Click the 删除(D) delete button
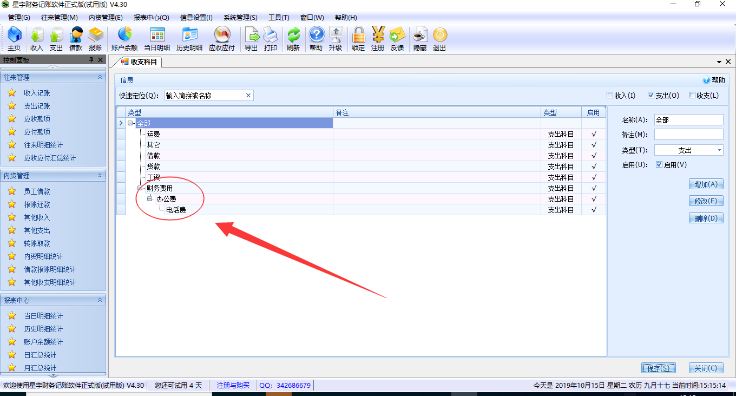This screenshot has width=743, height=396. point(706,218)
